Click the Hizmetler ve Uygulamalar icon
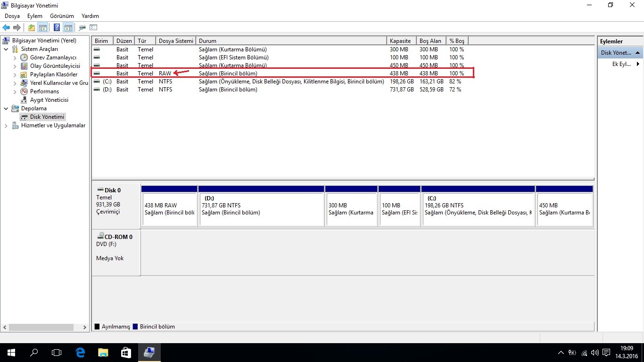 coord(15,125)
